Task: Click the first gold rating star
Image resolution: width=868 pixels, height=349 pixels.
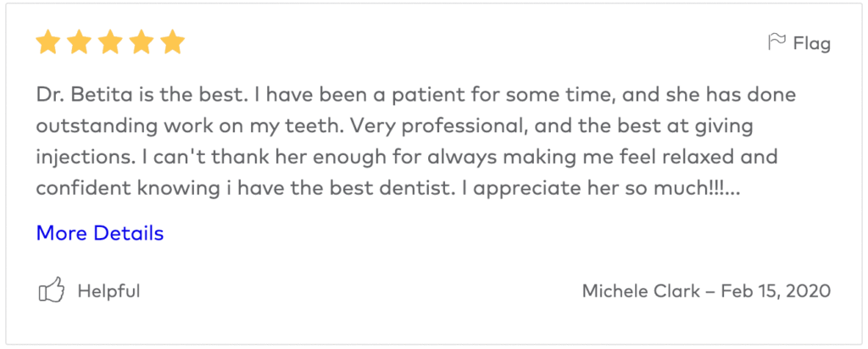Action: [48, 42]
